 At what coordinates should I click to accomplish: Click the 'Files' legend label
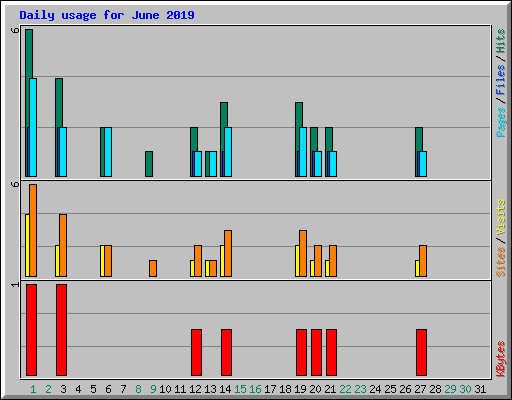point(500,79)
